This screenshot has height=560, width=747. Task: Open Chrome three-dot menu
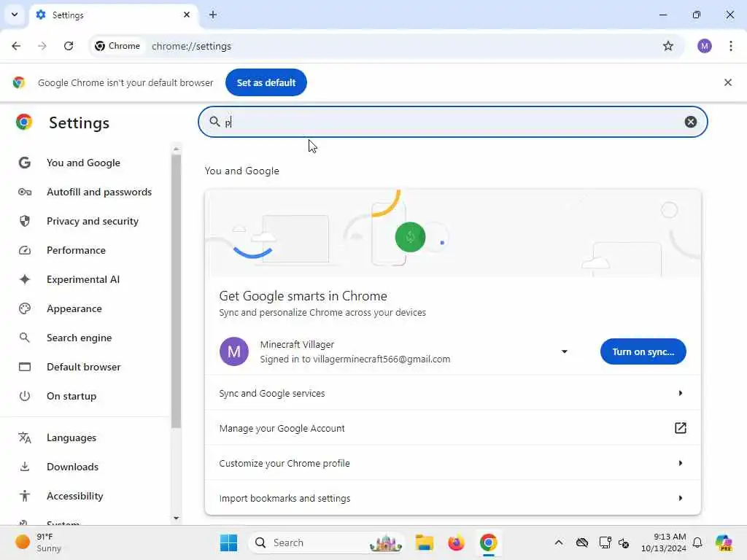coord(730,46)
